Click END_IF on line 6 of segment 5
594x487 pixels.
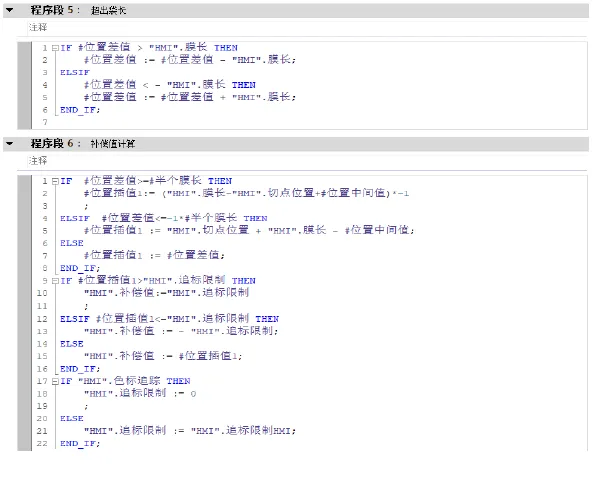[x=80, y=110]
